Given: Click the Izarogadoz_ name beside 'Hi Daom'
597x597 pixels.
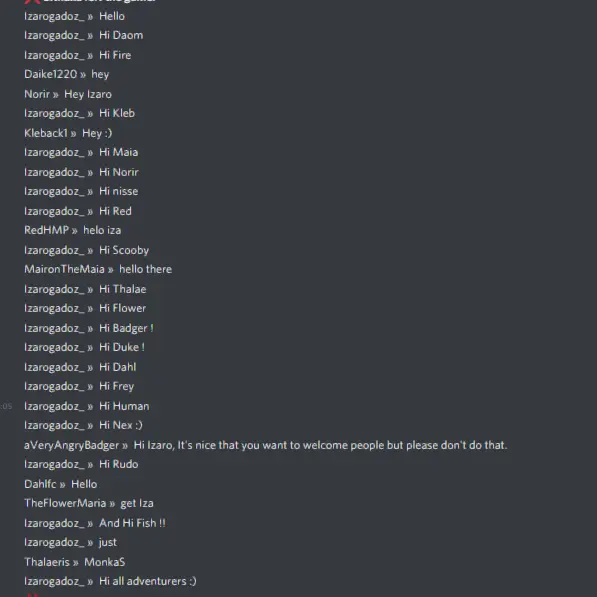Looking at the screenshot, I should pos(54,35).
